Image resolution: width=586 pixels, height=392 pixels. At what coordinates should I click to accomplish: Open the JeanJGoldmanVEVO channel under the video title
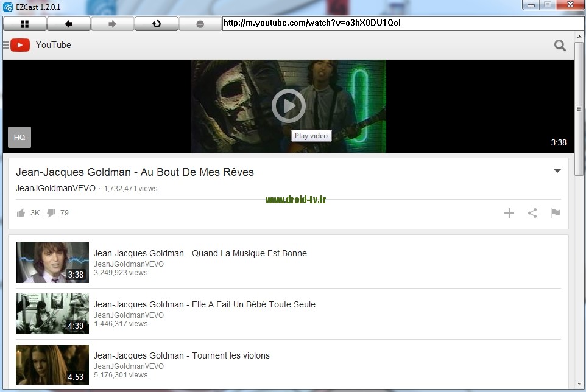tap(55, 188)
